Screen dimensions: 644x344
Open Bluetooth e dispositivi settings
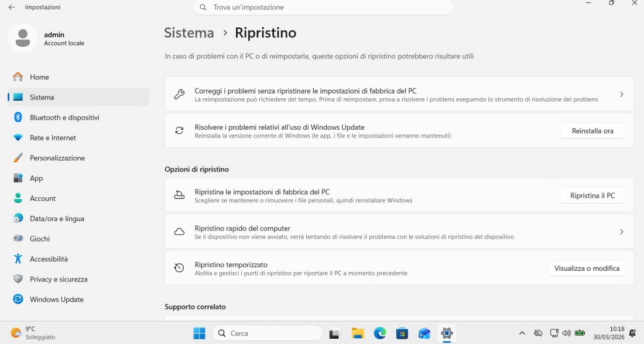pyautogui.click(x=64, y=117)
